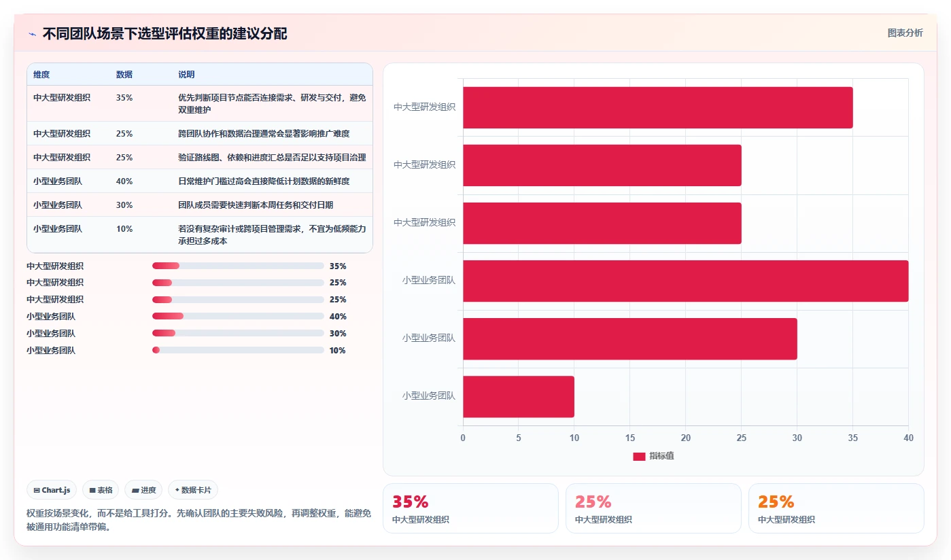Click the description starting 团队成员需要快速判断
The height and width of the screenshot is (560, 951).
click(256, 205)
